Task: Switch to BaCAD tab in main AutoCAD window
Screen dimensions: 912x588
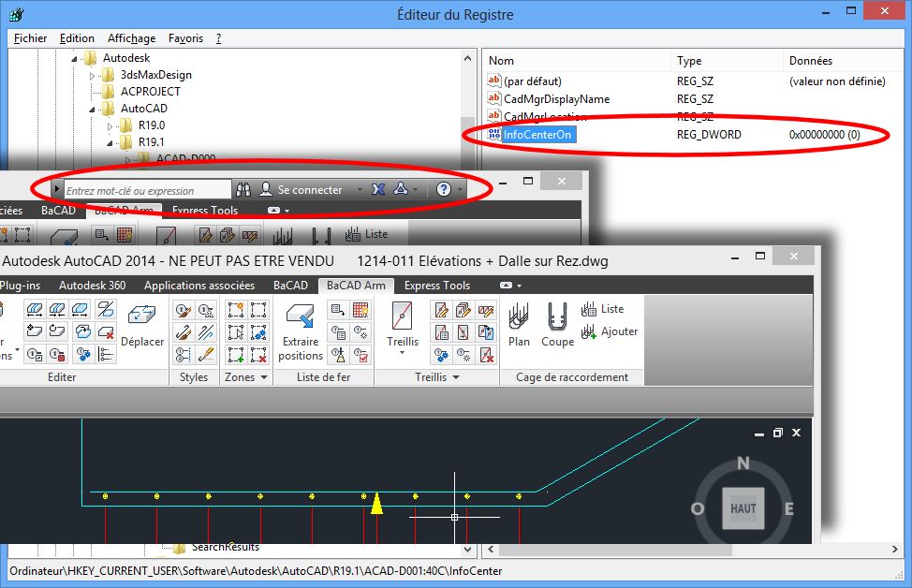Action: (290, 286)
